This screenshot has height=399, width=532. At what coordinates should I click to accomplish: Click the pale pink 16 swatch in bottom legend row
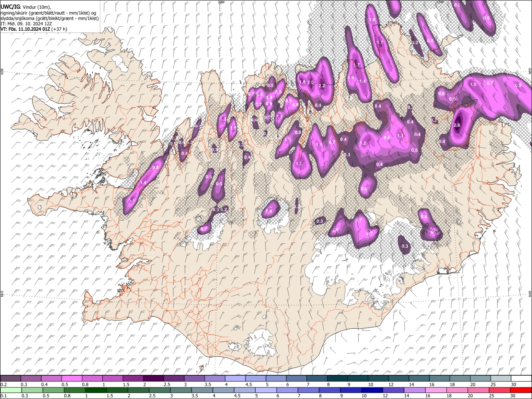coord(436,390)
